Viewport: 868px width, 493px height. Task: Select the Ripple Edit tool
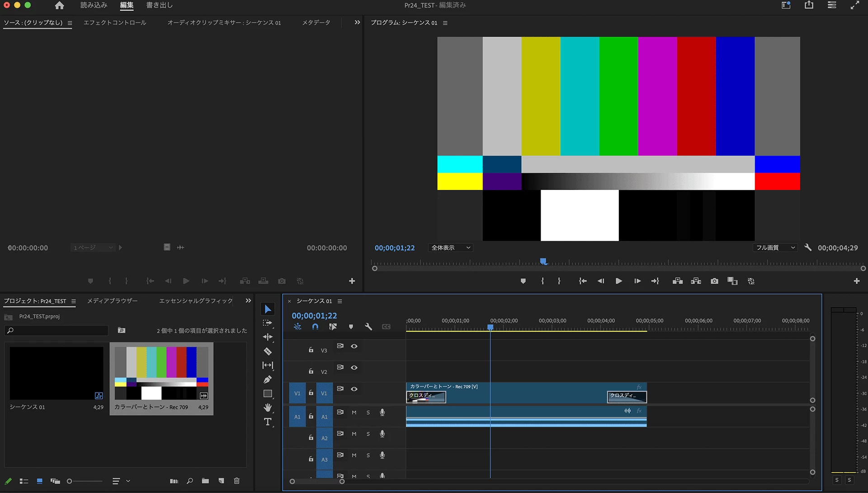268,337
